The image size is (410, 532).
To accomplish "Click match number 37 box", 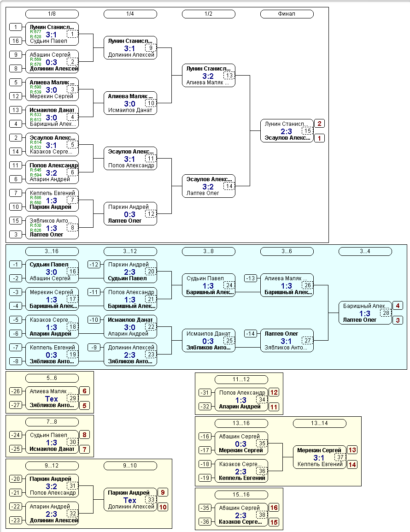I will point(340,457).
